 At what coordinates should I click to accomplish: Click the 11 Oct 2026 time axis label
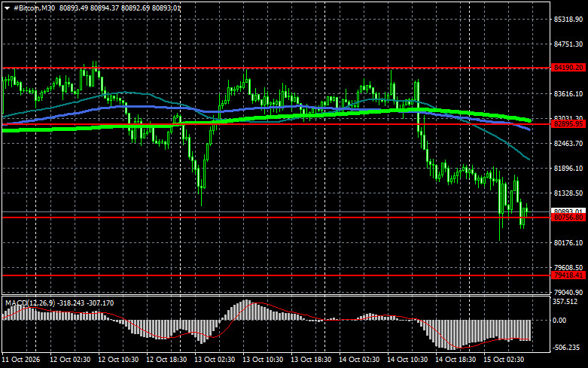coord(21,360)
